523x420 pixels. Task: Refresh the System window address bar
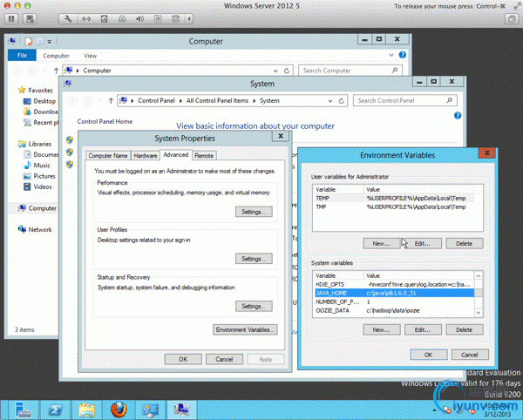341,101
